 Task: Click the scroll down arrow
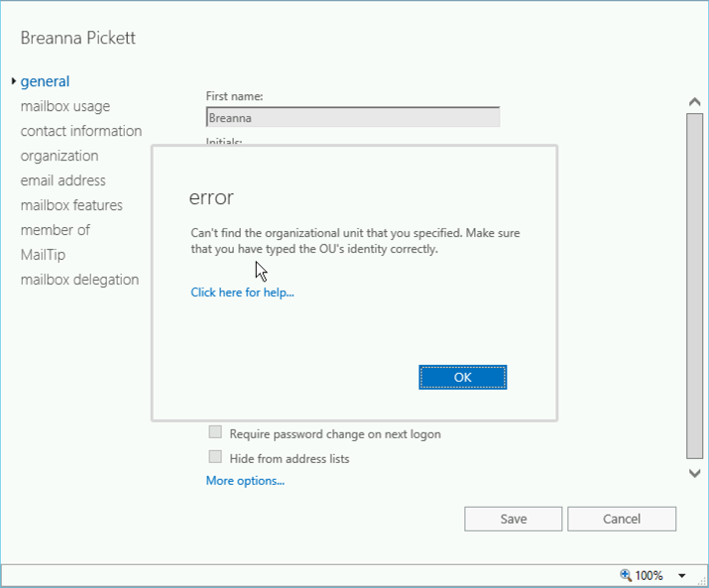(x=694, y=474)
